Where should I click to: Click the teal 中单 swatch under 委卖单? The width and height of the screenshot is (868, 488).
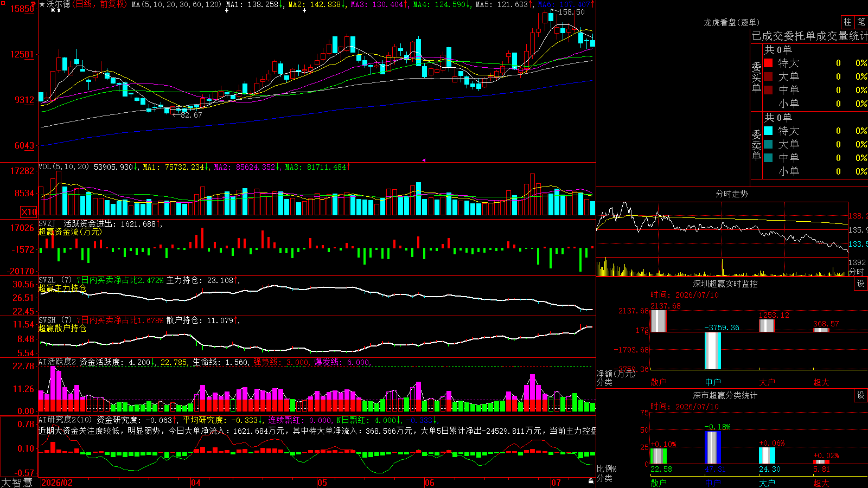(x=768, y=158)
